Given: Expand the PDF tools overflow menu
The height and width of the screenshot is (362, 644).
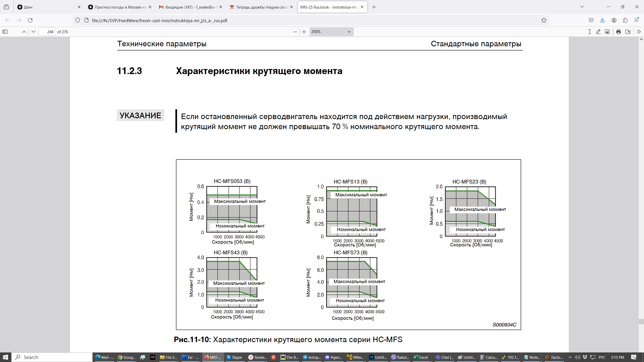Looking at the screenshot, I should (x=639, y=32).
